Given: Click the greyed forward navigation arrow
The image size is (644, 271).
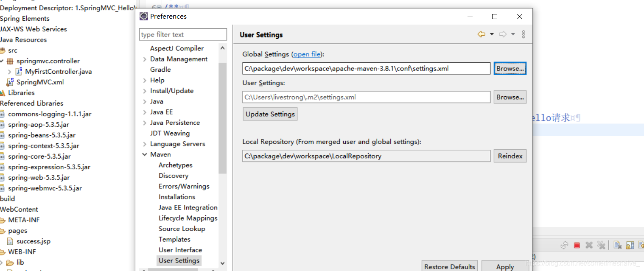Looking at the screenshot, I should pos(503,34).
